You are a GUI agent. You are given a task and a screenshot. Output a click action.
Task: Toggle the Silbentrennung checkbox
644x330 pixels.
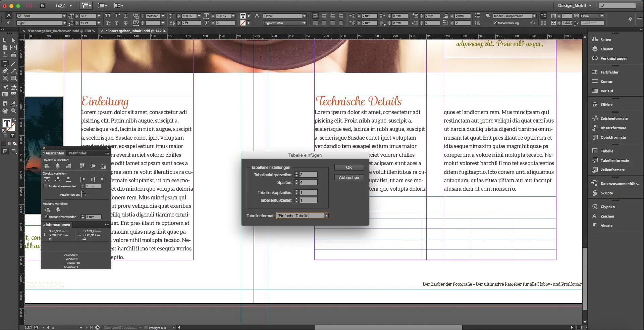pyautogui.click(x=496, y=23)
